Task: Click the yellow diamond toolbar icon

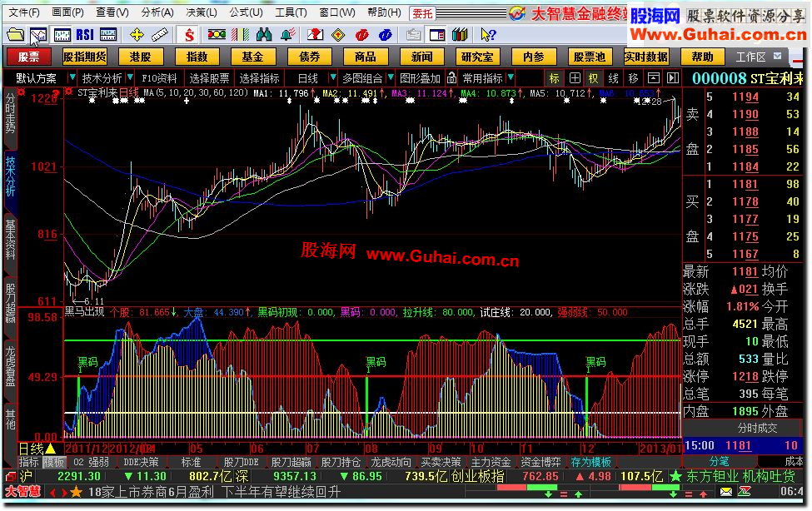Action: (x=338, y=35)
